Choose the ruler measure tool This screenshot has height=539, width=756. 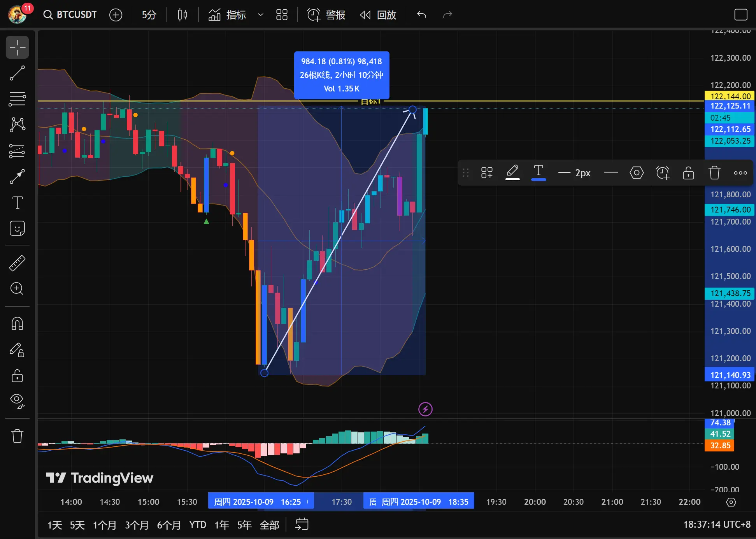point(17,263)
